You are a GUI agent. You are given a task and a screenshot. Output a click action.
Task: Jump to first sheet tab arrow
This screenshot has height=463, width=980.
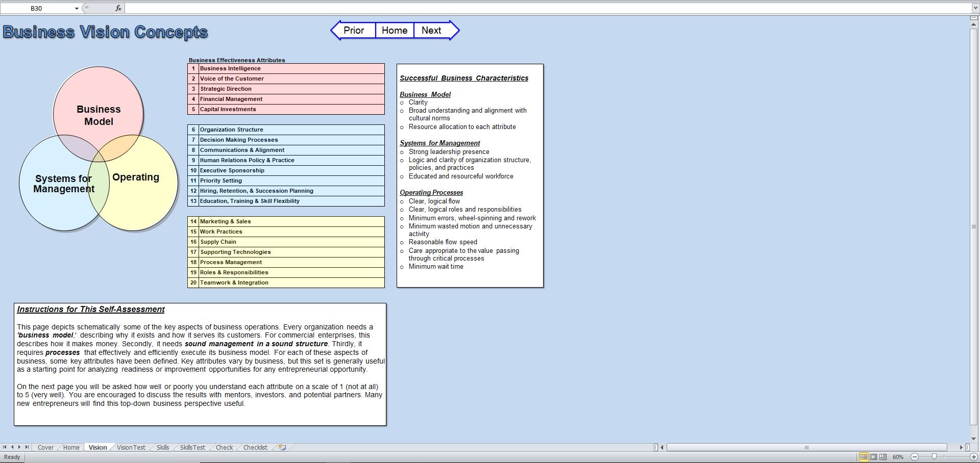[x=5, y=447]
